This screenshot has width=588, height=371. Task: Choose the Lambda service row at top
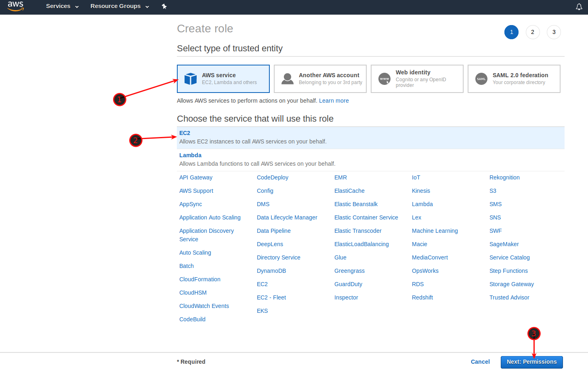tap(371, 160)
